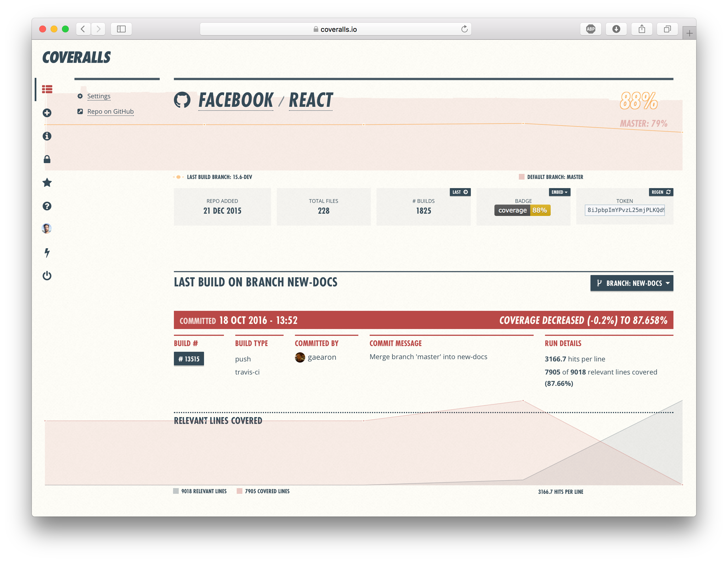Open the Repo on GitHub link

[x=110, y=112]
